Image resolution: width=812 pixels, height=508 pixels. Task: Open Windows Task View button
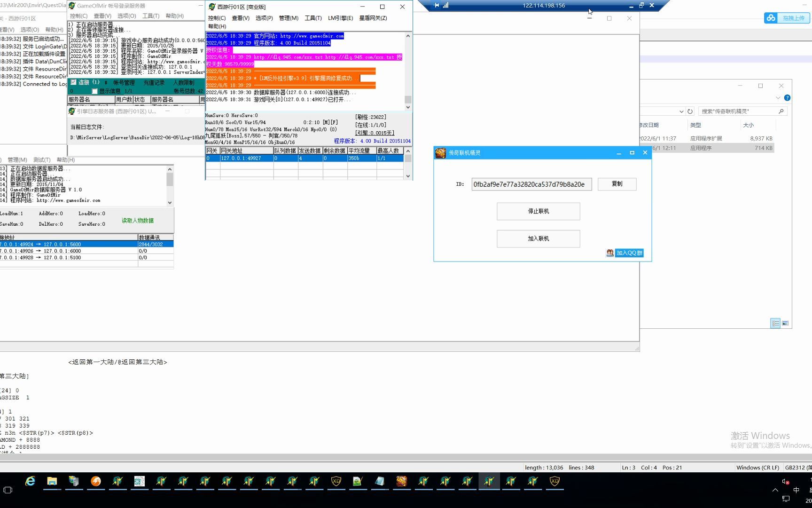pyautogui.click(x=8, y=490)
